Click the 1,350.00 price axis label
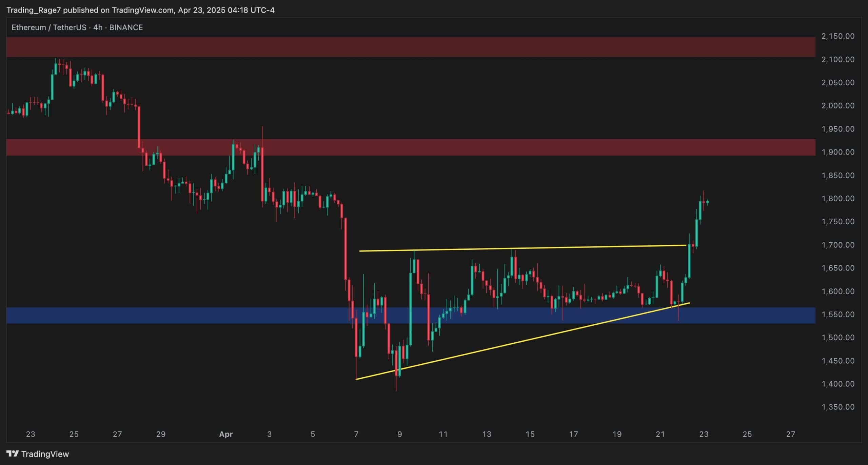This screenshot has width=868, height=465. [838, 407]
